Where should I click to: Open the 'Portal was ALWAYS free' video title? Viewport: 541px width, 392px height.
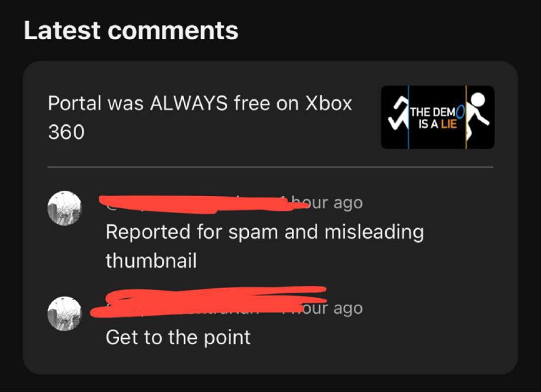coord(199,118)
